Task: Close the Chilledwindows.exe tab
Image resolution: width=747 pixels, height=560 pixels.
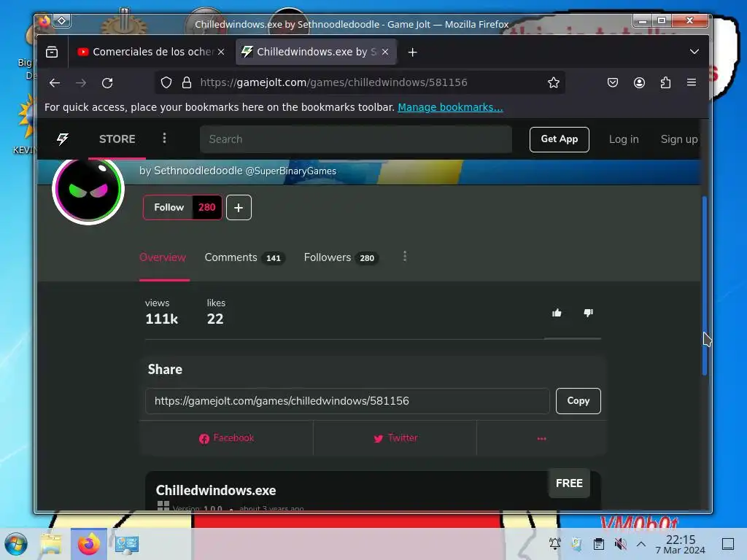Action: pos(385,52)
